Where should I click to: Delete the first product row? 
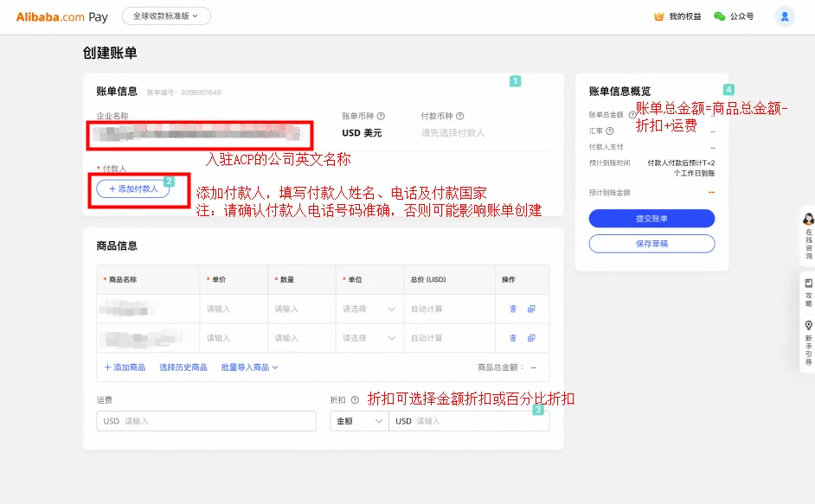coord(513,309)
